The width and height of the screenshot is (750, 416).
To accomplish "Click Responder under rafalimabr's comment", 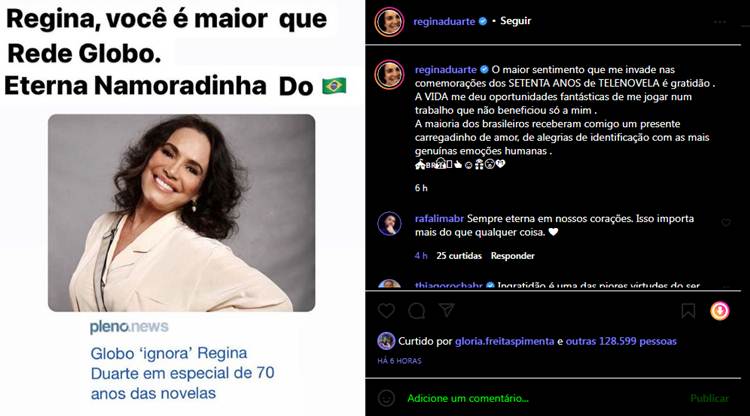I will [512, 256].
